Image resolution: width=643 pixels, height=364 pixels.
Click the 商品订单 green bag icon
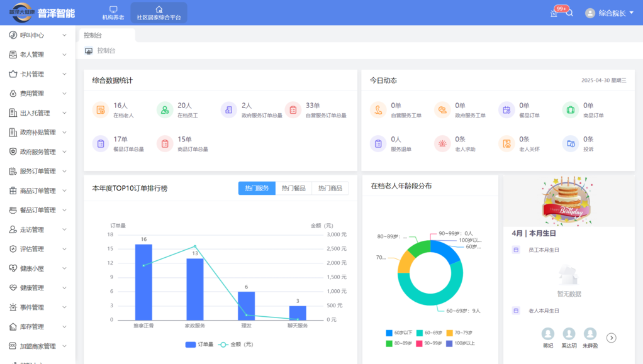[571, 110]
